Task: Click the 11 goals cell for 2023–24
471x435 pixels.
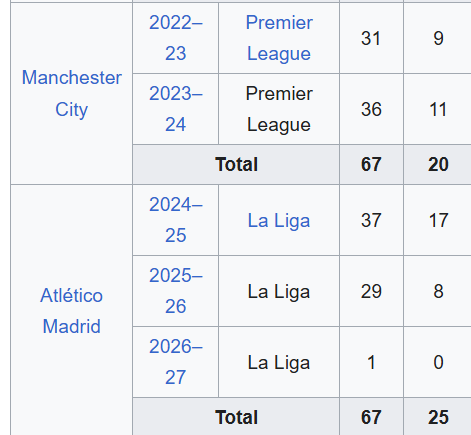Action: click(x=438, y=109)
